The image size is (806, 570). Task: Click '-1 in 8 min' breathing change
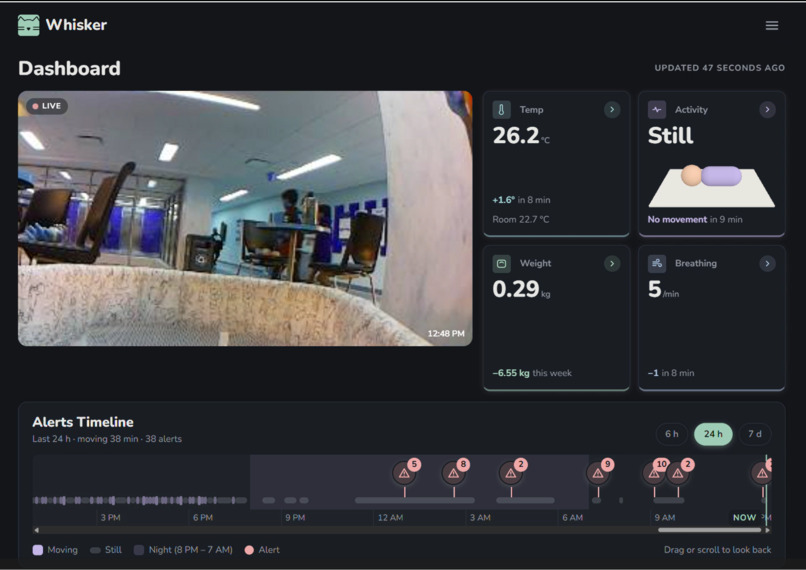click(x=671, y=373)
